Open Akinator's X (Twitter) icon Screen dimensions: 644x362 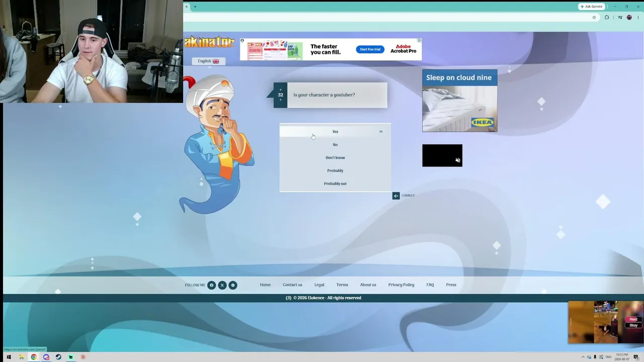tap(222, 285)
